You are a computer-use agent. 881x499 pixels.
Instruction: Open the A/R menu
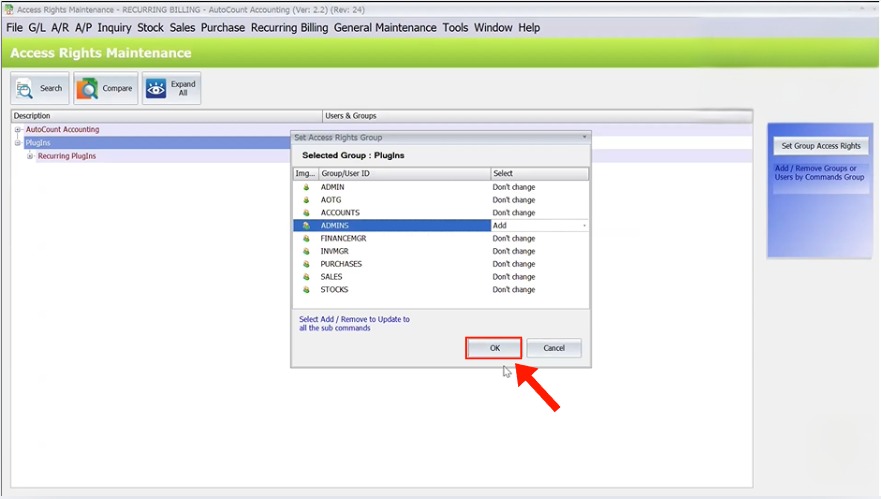(x=60, y=28)
